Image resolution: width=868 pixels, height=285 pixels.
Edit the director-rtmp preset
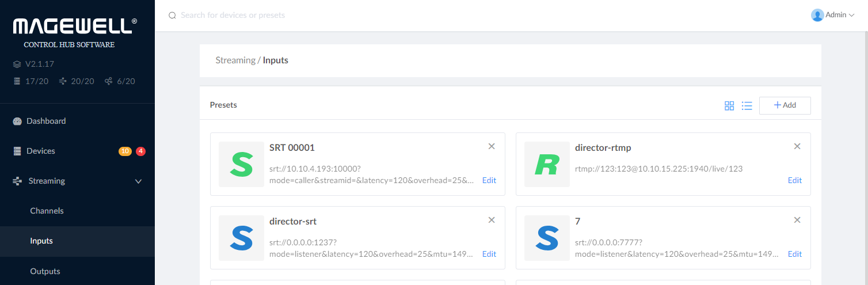[x=794, y=180]
